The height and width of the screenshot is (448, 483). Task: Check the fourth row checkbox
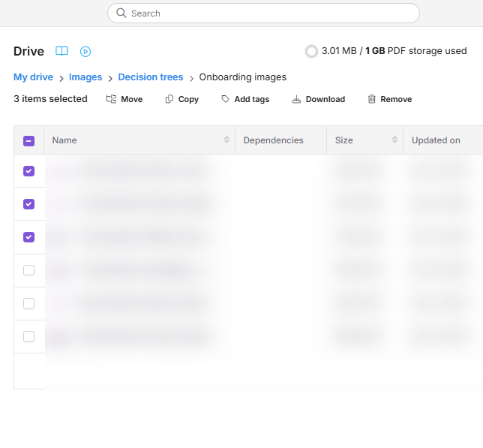pos(29,270)
